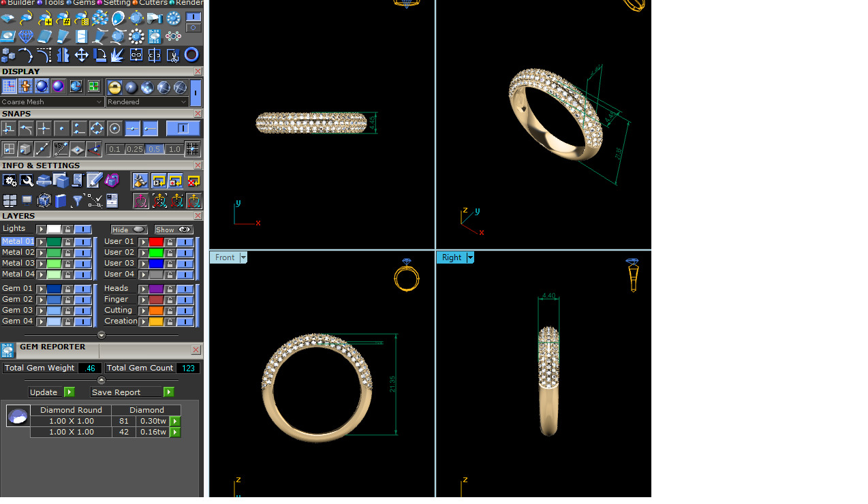Open the Right viewport dropdown arrow
Screen dimensions: 868x504
[x=470, y=257]
